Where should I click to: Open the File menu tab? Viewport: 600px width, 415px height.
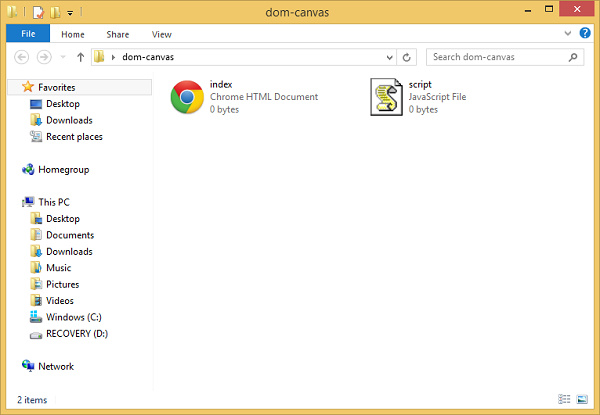pos(28,34)
